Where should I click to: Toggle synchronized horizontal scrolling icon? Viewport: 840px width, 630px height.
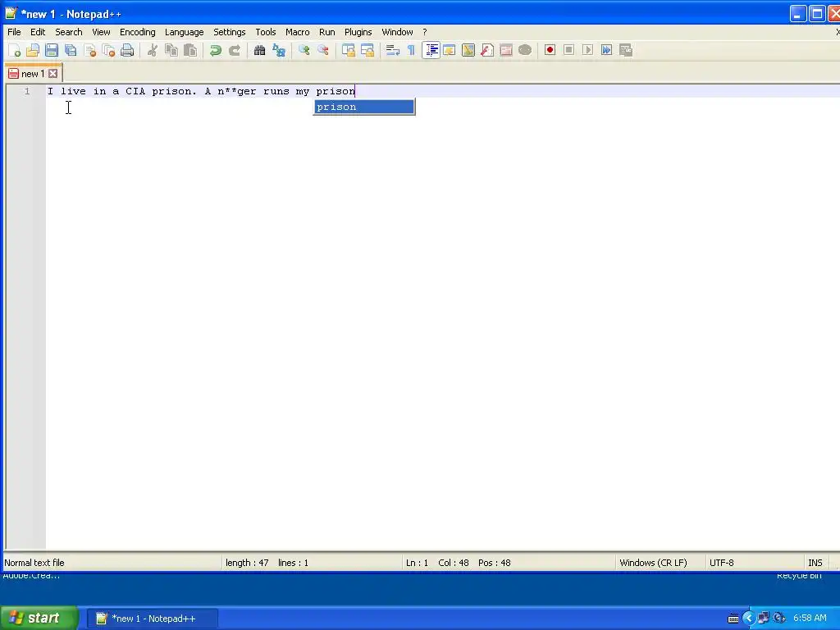(367, 50)
